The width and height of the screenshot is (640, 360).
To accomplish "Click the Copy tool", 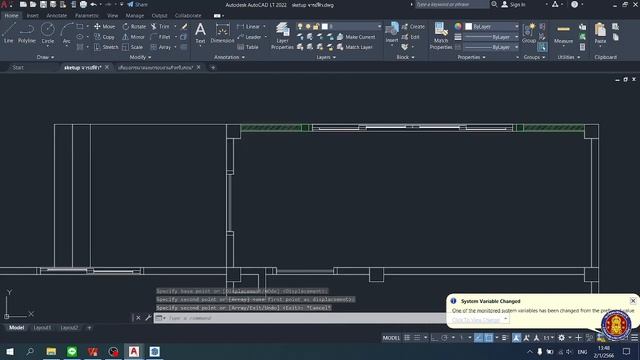I will pos(104,37).
